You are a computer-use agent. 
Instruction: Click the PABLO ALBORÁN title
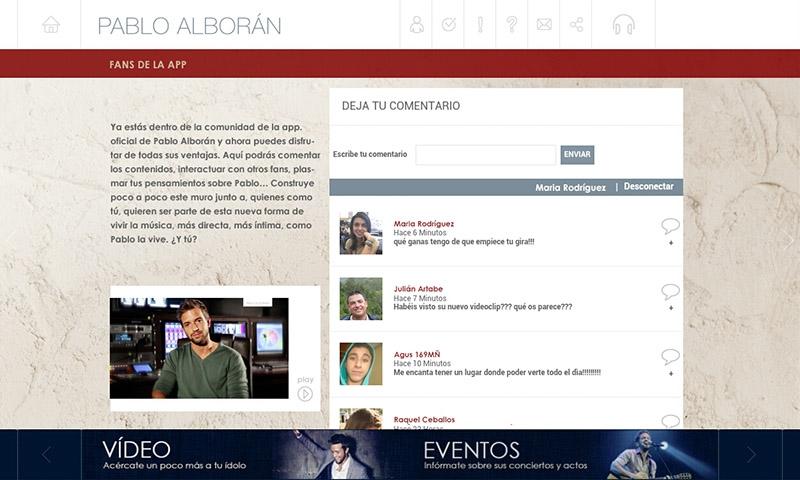[x=189, y=26]
